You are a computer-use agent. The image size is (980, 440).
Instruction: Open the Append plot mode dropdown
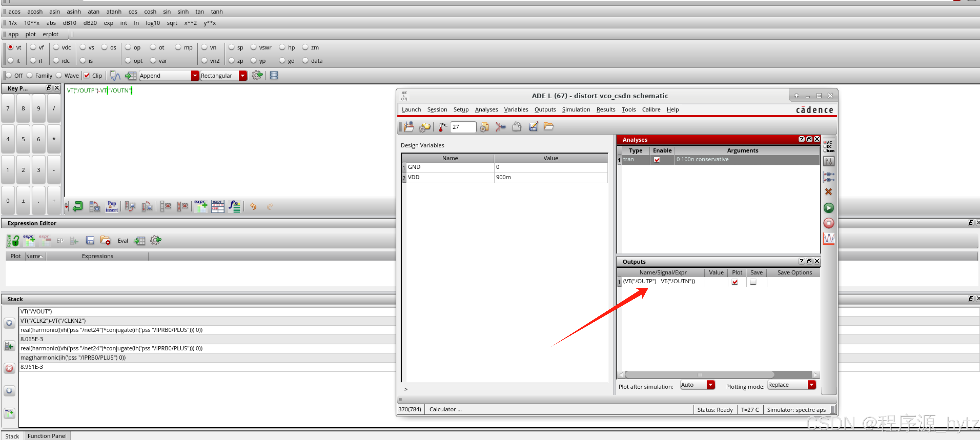(195, 75)
